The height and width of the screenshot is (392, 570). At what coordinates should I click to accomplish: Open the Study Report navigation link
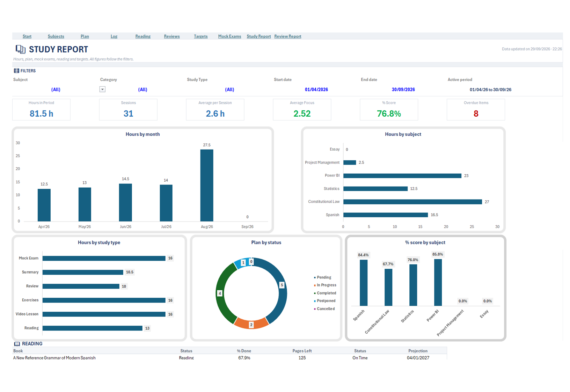[259, 36]
